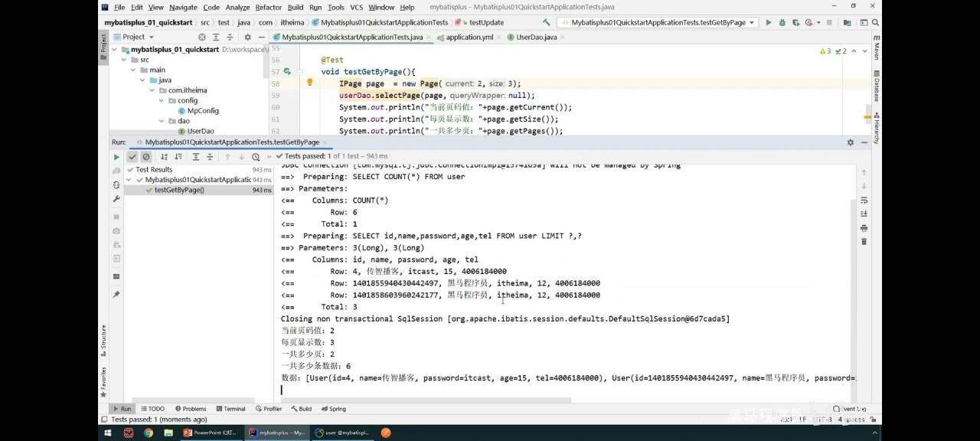
Task: Hide the Run tool window
Action: point(864,142)
